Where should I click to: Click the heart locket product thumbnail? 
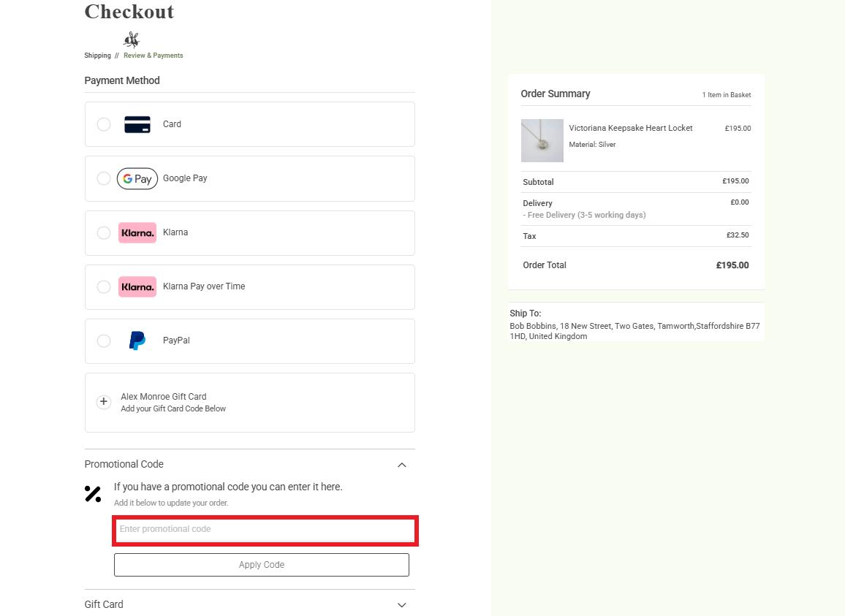[542, 140]
